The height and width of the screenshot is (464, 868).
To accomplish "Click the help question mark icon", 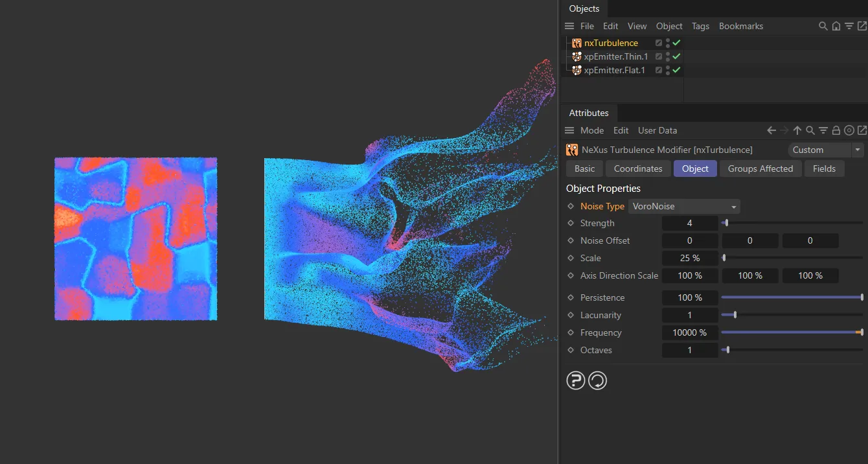I will pyautogui.click(x=575, y=380).
